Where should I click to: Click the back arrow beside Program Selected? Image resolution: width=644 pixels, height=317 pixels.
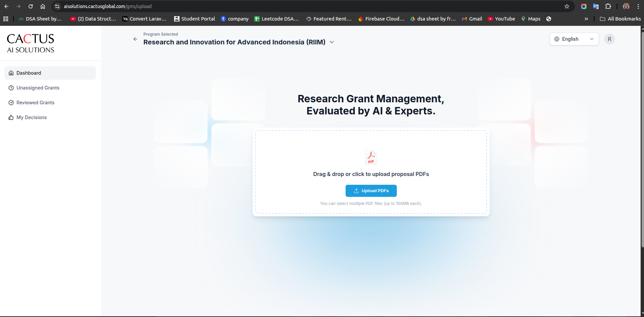[135, 39]
